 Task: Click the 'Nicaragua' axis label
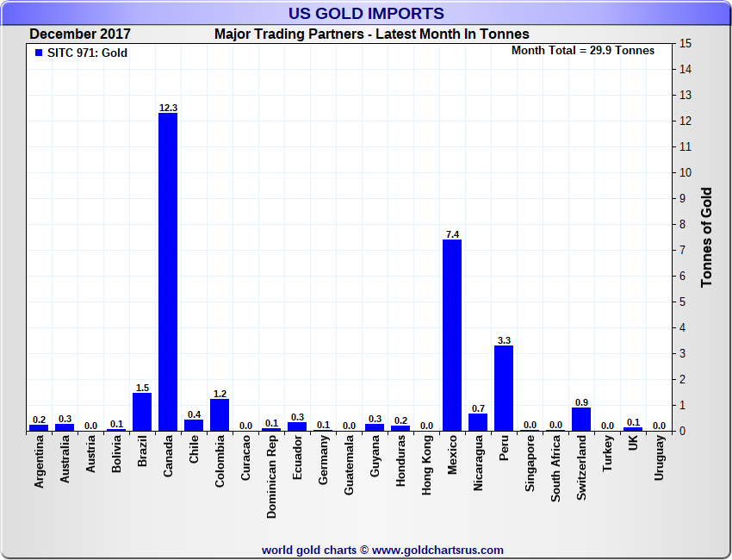coord(478,463)
